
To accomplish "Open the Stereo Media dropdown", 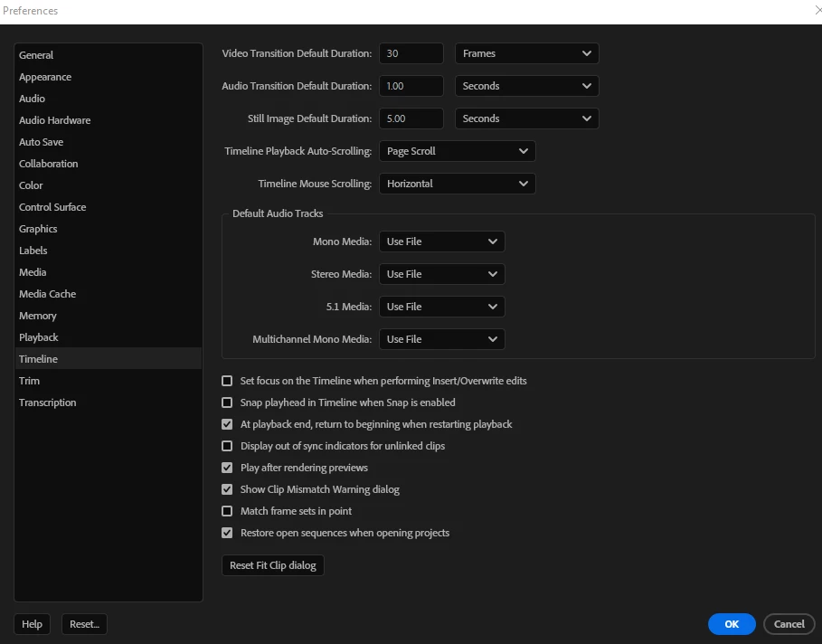I will (442, 274).
